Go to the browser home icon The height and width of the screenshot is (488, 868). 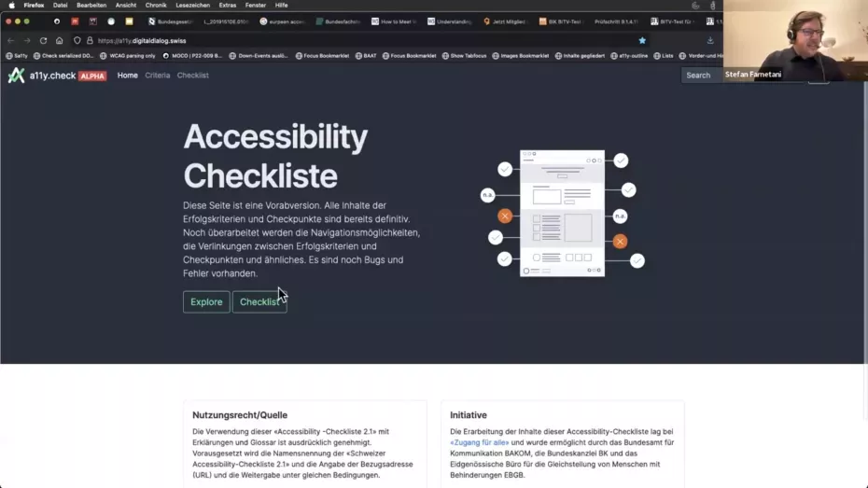point(59,41)
